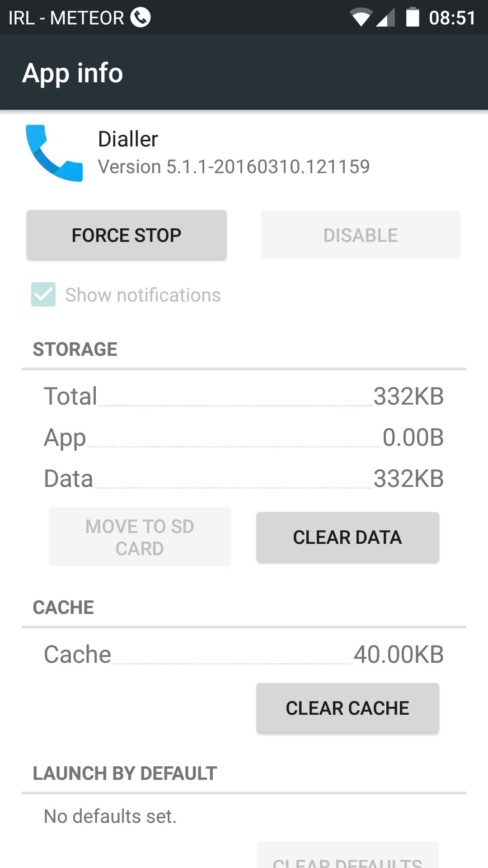Tap the mobile signal strength icon
Screen dimensions: 488x868
pos(385,18)
